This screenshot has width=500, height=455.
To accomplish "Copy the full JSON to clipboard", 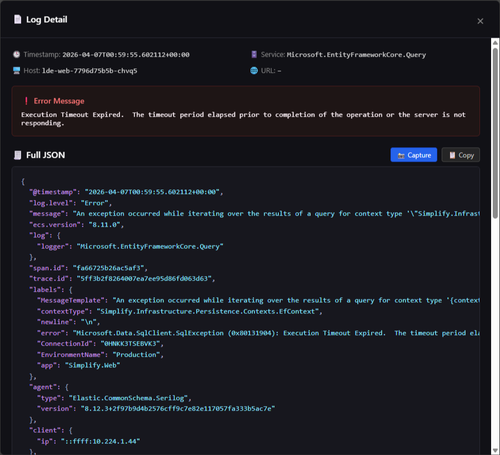I will [461, 155].
